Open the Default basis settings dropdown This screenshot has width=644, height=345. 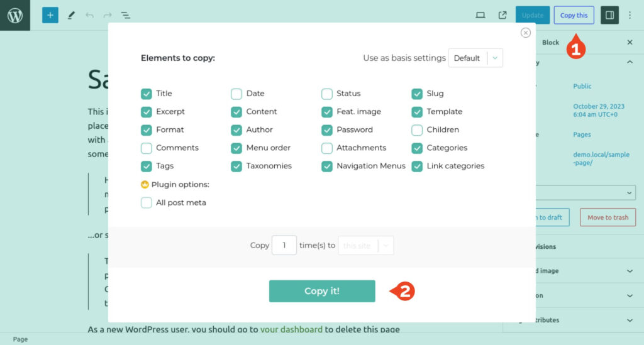pos(475,58)
